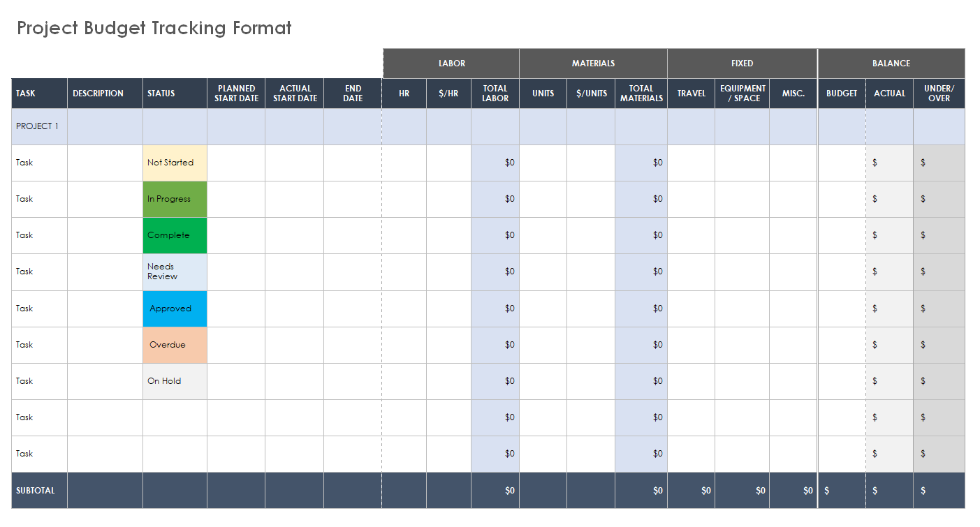Select the Needs Review status cell

(x=175, y=272)
